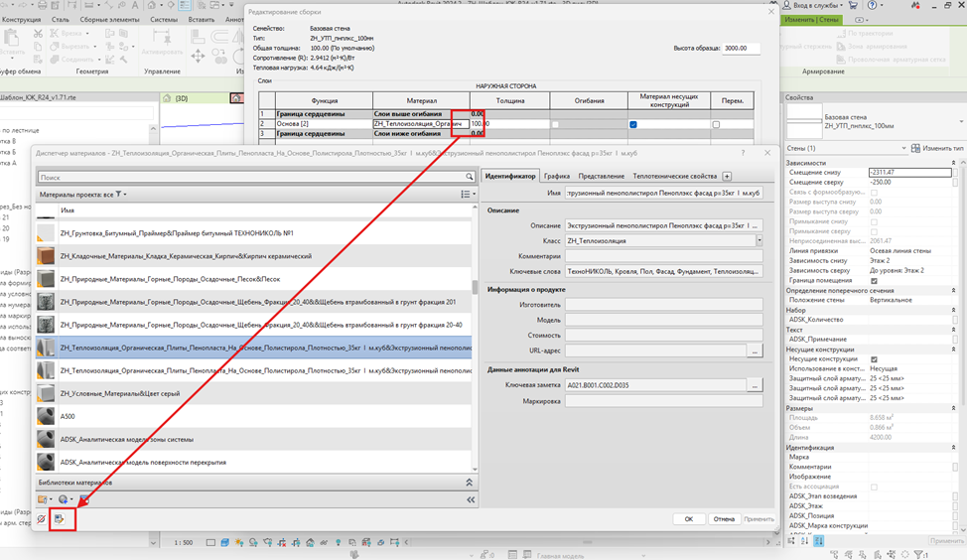Click the Высота образца input field
This screenshot has height=560, width=967.
coord(741,48)
